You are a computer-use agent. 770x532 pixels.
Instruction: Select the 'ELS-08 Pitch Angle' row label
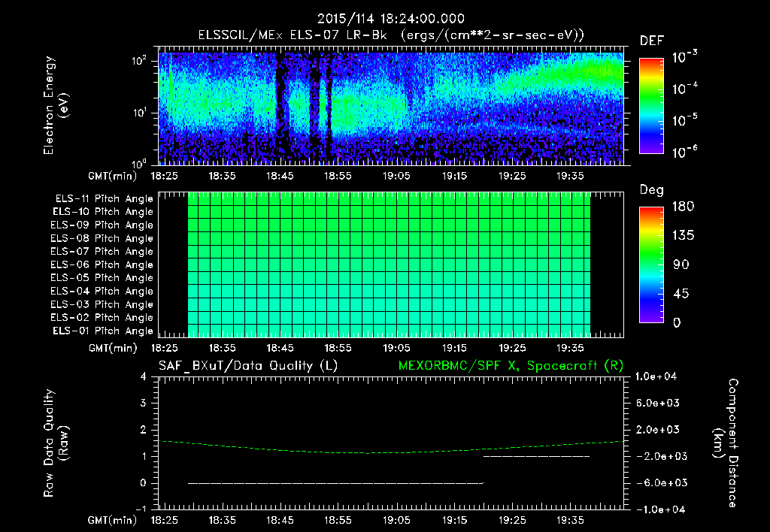click(x=102, y=238)
